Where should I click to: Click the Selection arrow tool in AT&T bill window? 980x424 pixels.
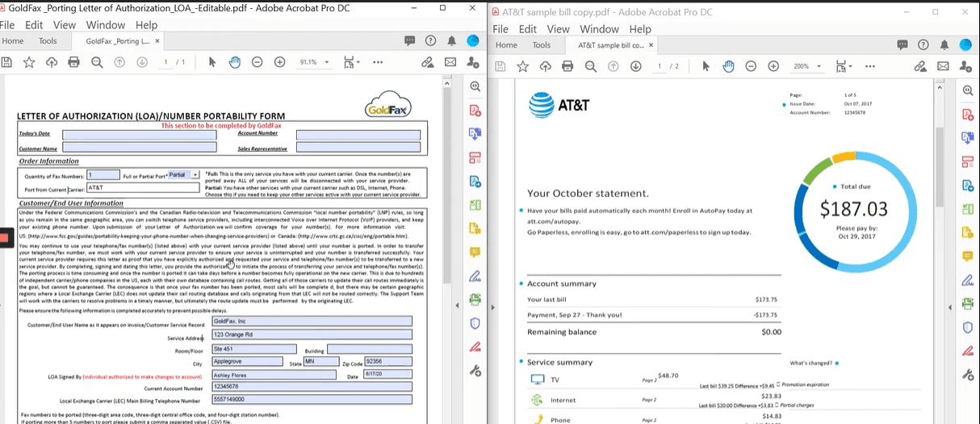706,66
